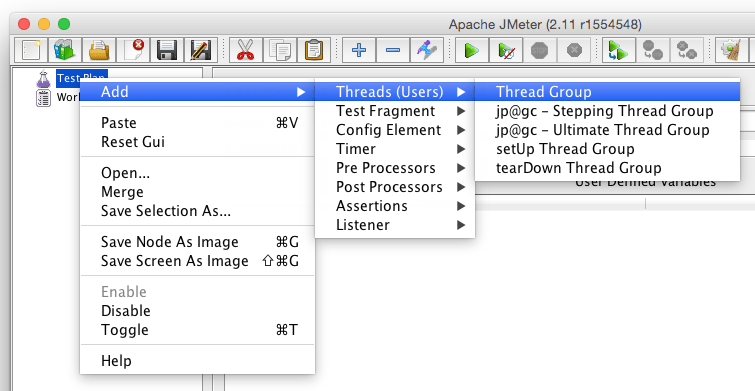Click Start no pauses icon
The width and height of the screenshot is (755, 391).
[506, 50]
